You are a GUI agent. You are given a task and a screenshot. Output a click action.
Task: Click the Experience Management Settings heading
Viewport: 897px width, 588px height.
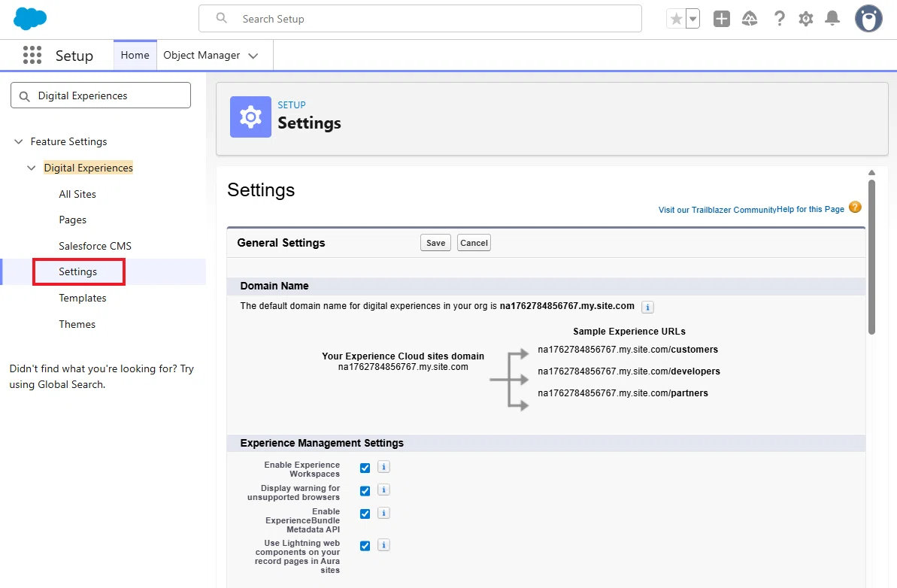[x=322, y=443]
